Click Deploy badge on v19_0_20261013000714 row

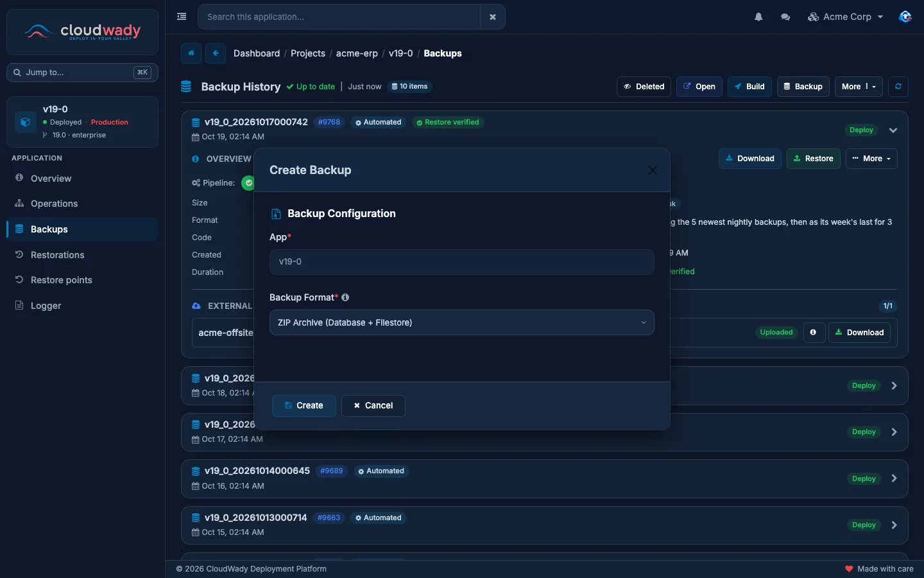tap(864, 525)
